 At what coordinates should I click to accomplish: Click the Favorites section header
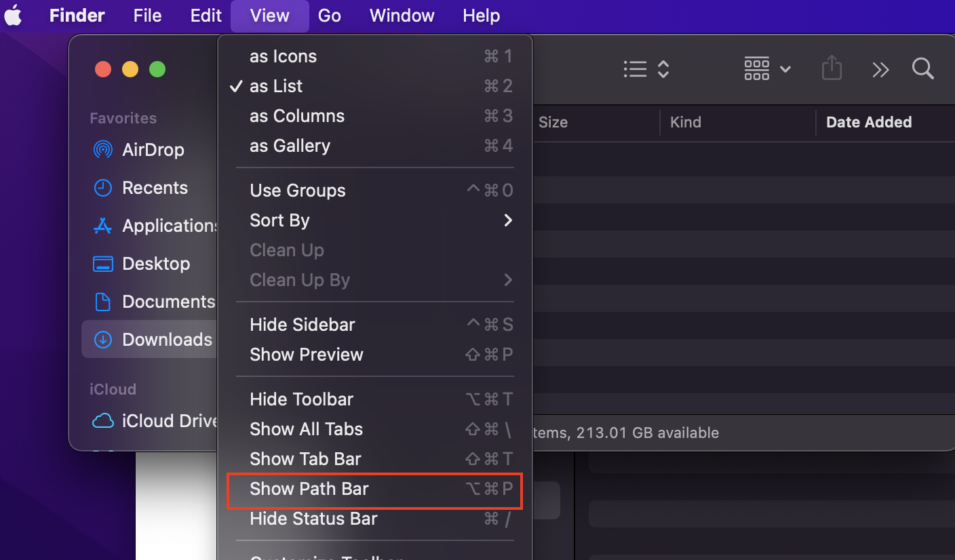[x=123, y=118]
